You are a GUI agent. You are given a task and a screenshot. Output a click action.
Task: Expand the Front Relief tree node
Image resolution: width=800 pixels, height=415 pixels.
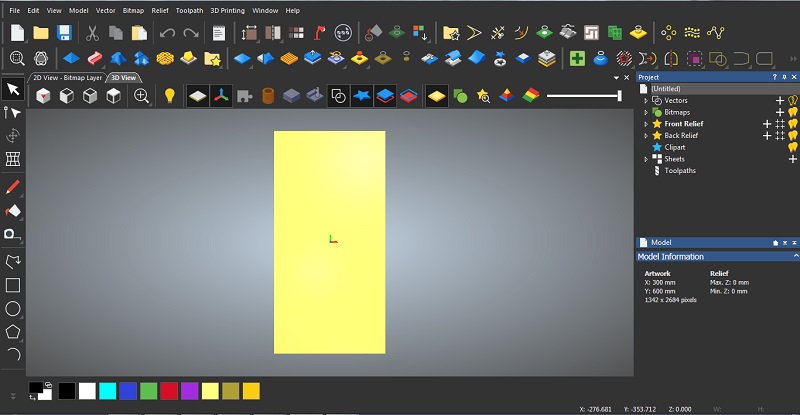pyautogui.click(x=646, y=124)
